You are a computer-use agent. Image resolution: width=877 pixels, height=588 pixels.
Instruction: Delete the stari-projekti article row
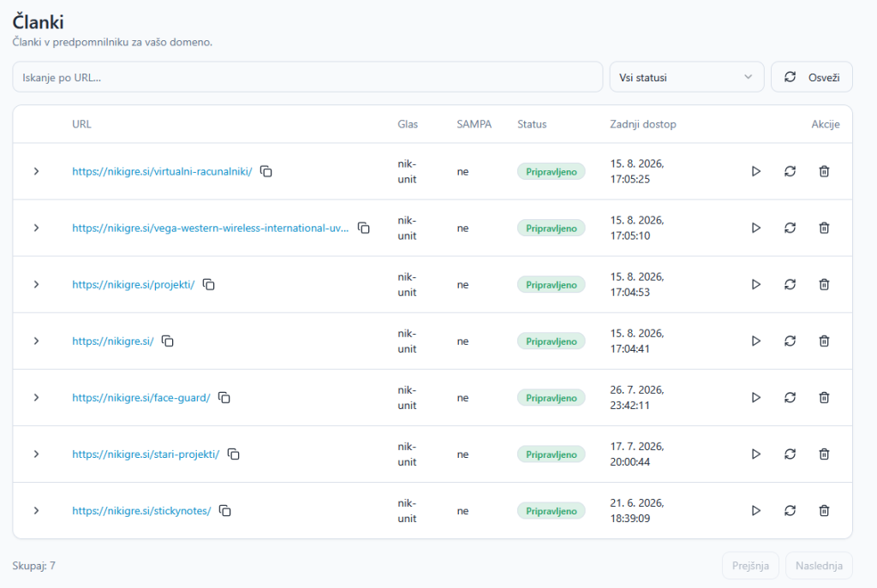824,454
